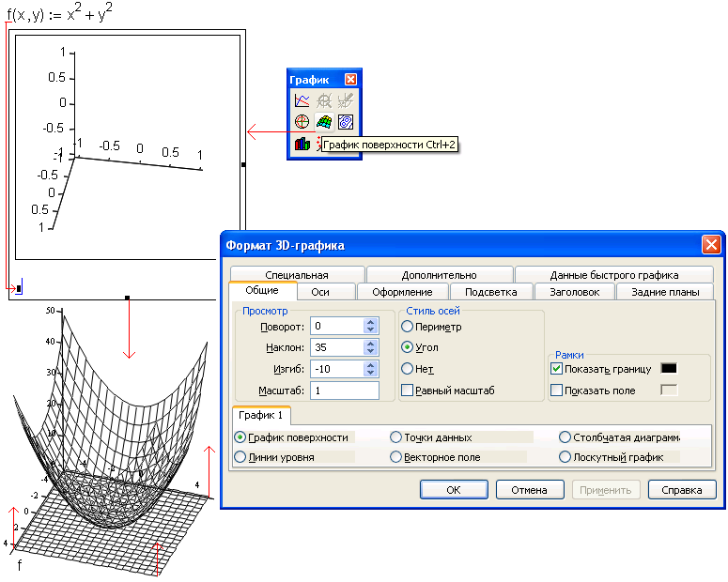728x582 pixels.
Task: Click the Применить button
Action: tap(606, 490)
